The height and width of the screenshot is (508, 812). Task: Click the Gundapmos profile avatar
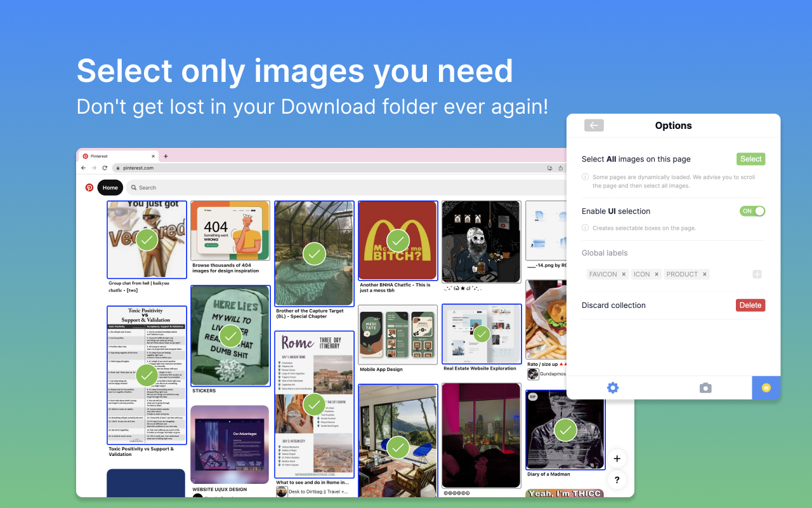tap(533, 374)
